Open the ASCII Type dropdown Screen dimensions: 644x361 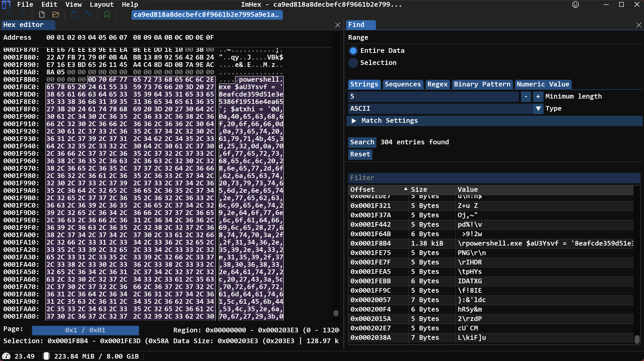click(x=538, y=109)
